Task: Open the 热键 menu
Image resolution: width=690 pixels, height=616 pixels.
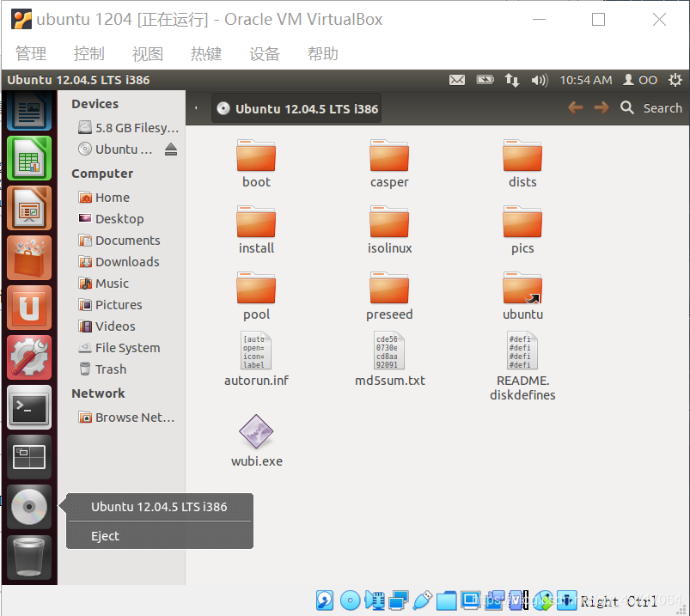Action: 206,53
